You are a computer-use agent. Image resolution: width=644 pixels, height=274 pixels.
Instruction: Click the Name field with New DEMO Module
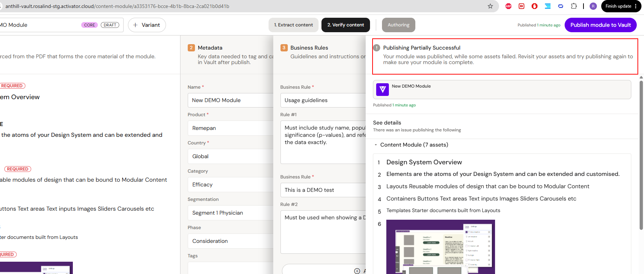coord(230,100)
